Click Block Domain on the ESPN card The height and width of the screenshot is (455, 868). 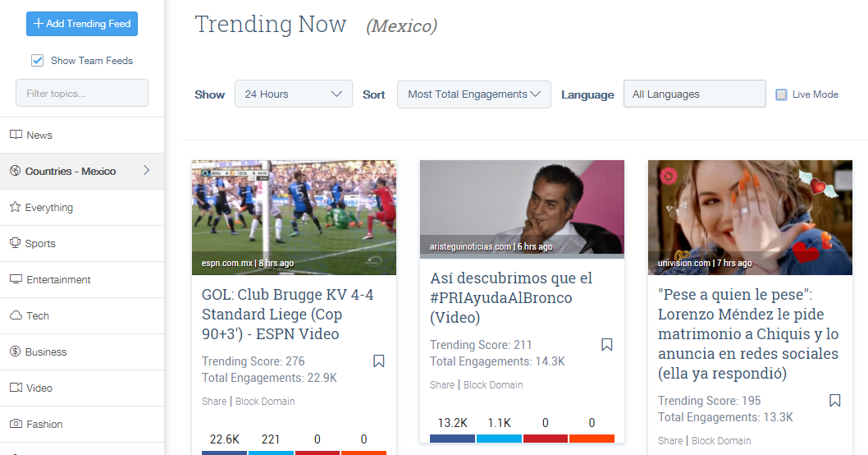tap(265, 402)
